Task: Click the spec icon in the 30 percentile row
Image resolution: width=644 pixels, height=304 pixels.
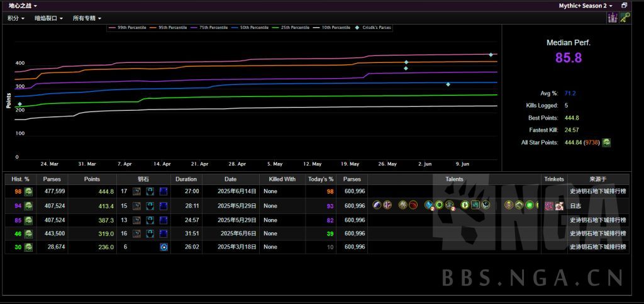Action: pyautogui.click(x=28, y=247)
